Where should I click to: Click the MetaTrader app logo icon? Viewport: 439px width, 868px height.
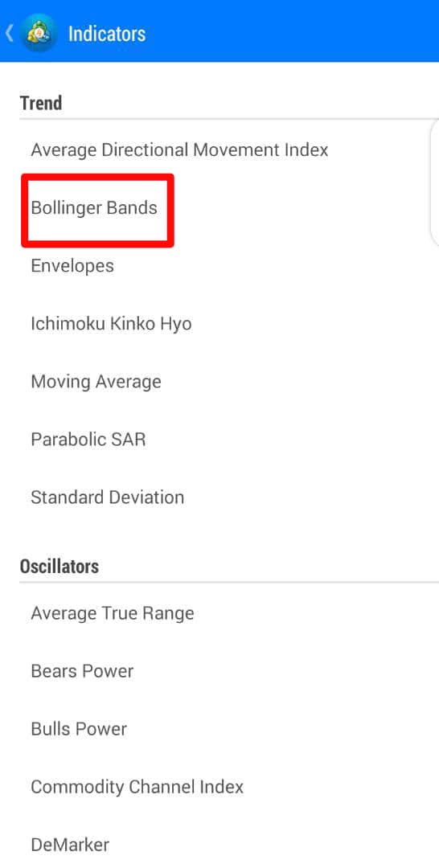[39, 33]
